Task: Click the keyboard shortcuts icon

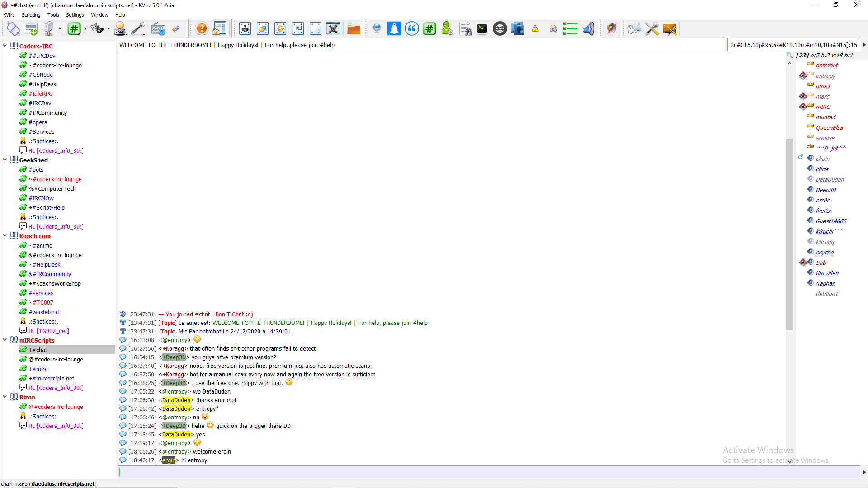Action: click(x=158, y=29)
